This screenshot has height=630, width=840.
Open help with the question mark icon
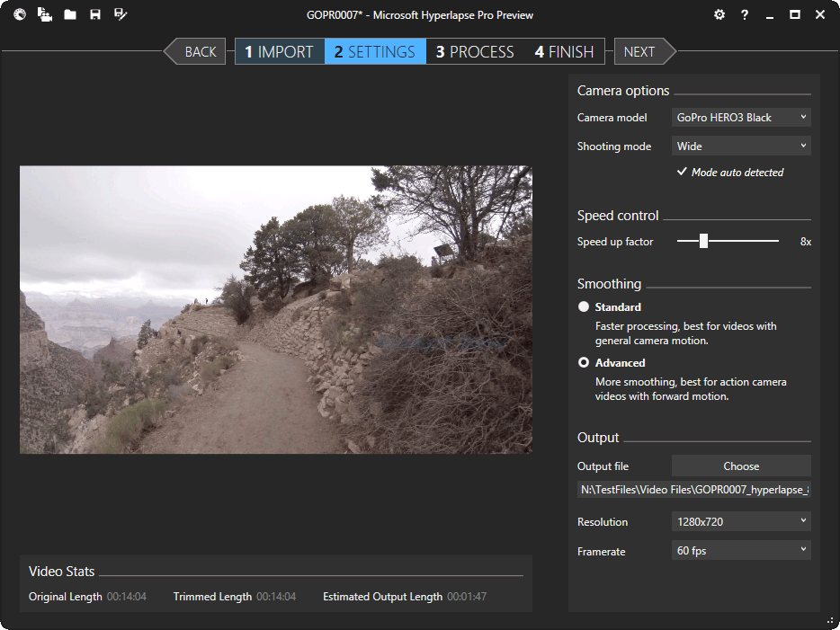(x=744, y=14)
